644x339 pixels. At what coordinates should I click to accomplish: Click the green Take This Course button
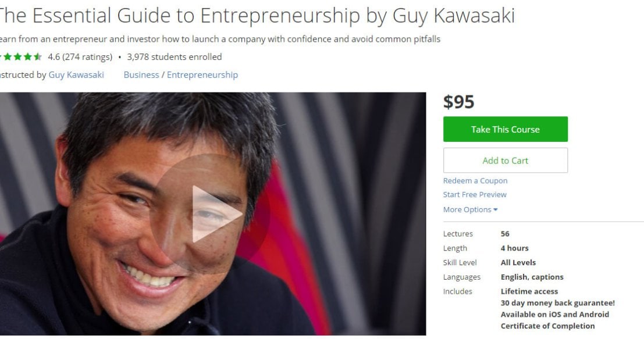coord(505,129)
